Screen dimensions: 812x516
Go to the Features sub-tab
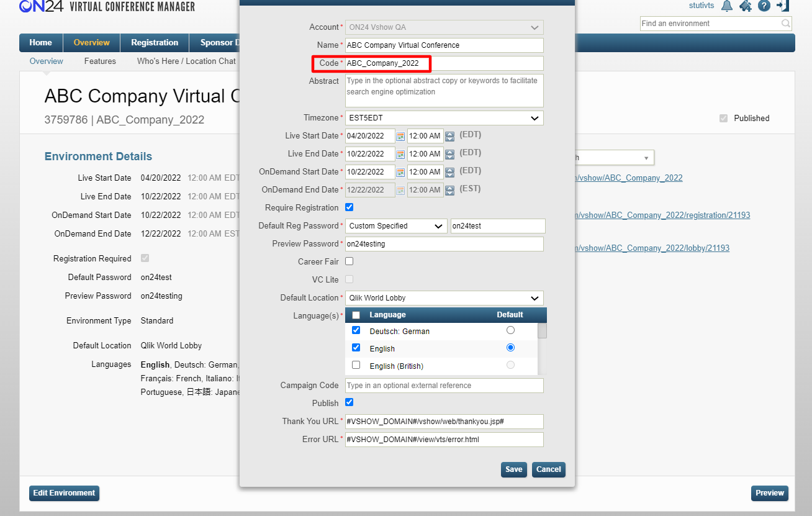click(100, 61)
